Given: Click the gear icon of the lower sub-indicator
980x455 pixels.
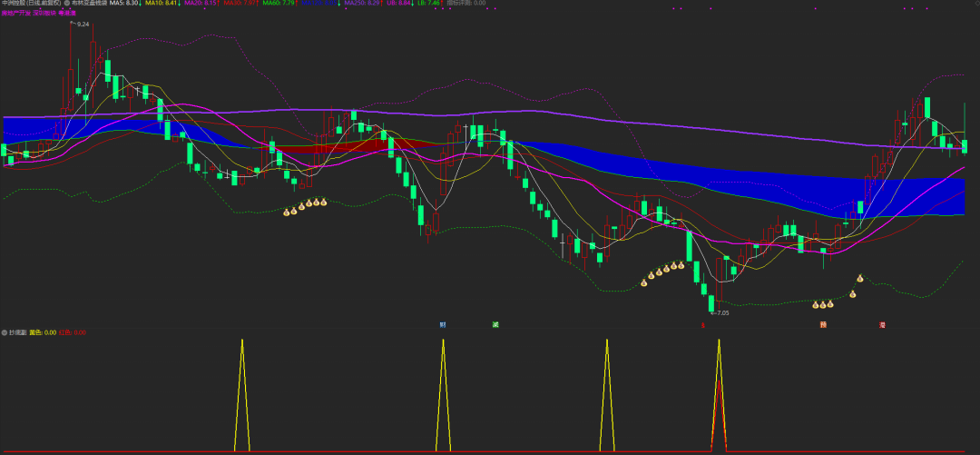Looking at the screenshot, I should coord(4,332).
